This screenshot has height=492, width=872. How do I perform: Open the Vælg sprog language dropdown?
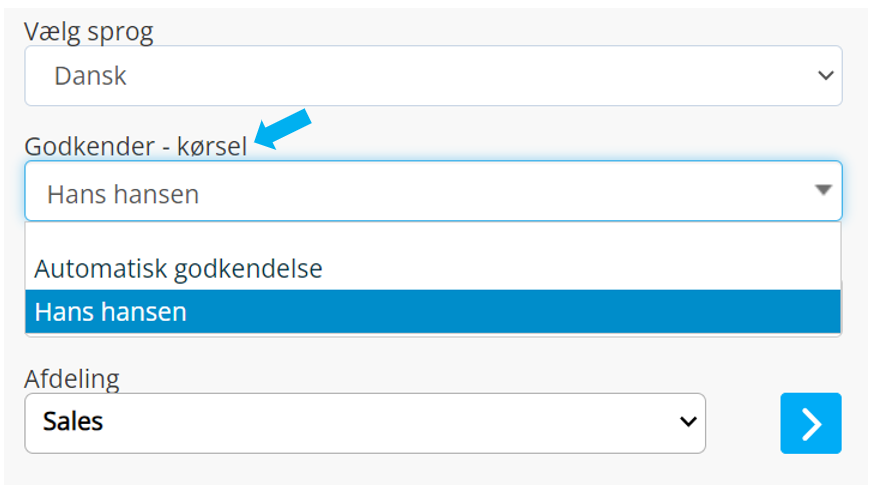point(433,76)
